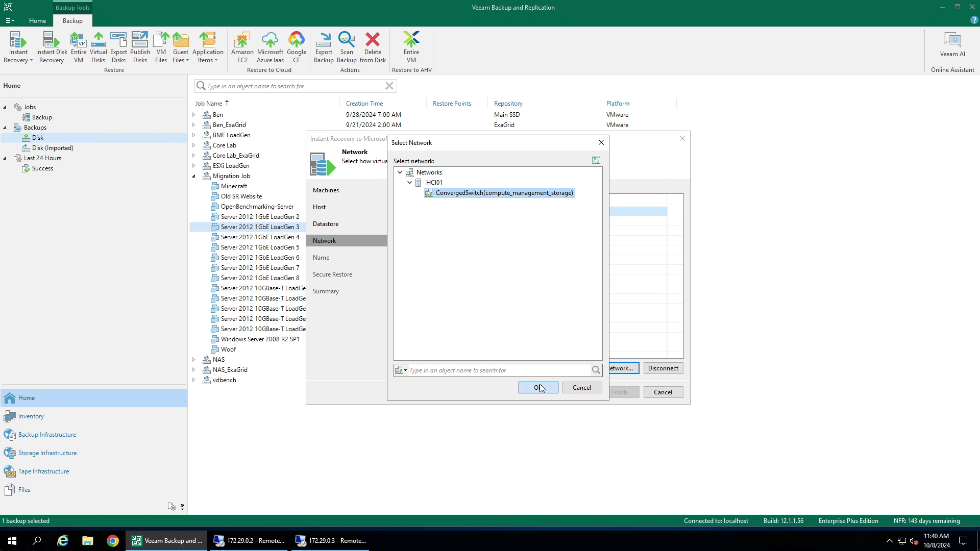Switch to Backup ribbon tab

[72, 21]
